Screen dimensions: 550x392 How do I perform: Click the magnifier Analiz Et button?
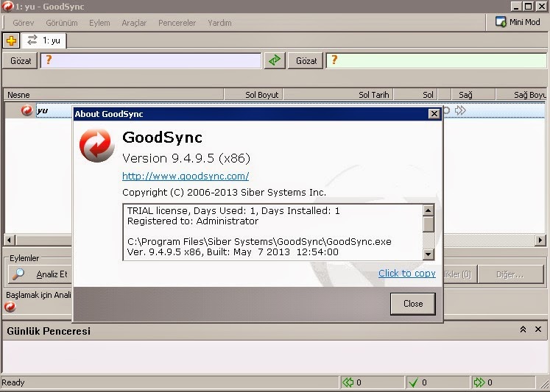[x=40, y=274]
